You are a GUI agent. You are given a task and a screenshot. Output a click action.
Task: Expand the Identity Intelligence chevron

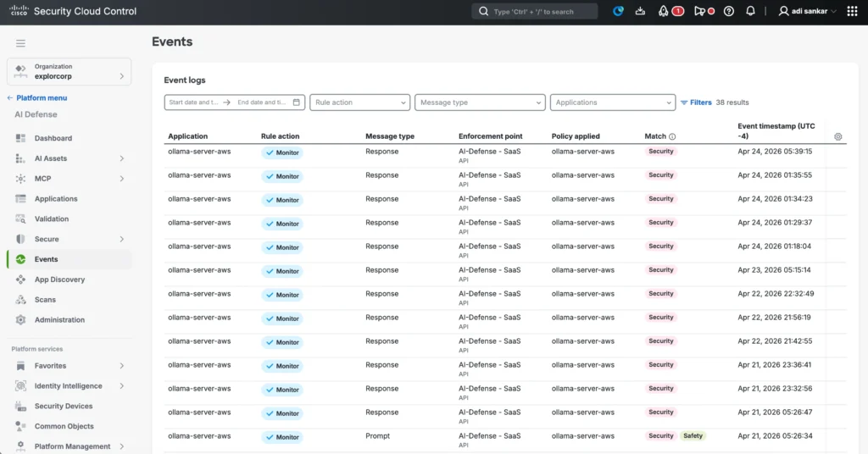[122, 386]
